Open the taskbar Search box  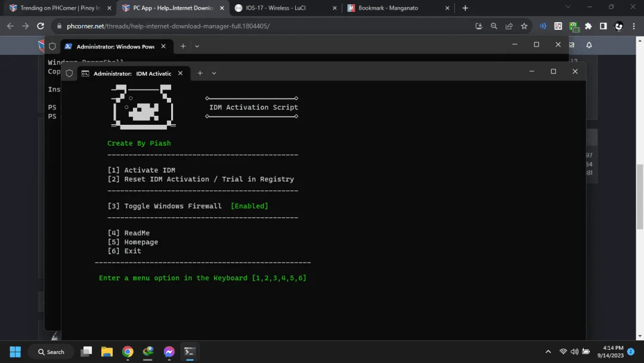point(51,352)
